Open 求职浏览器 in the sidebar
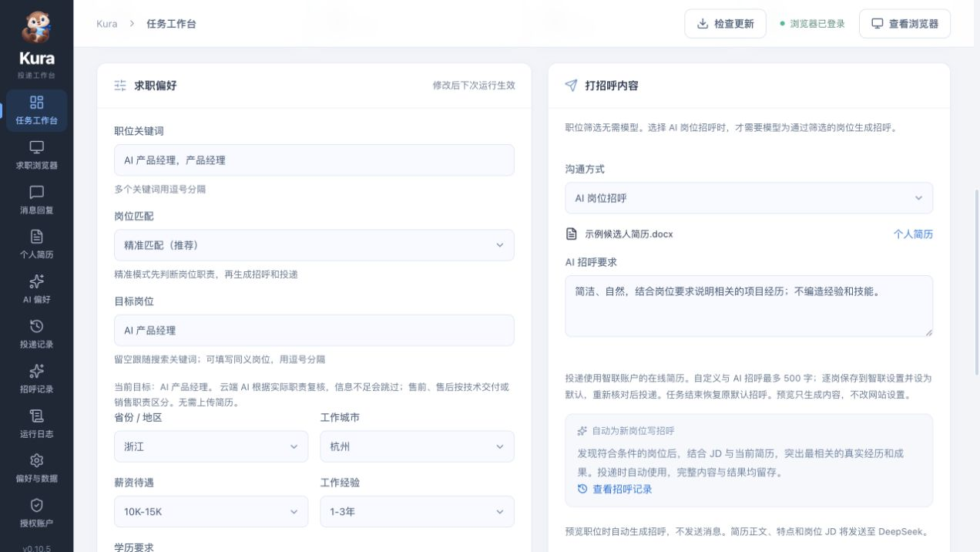Viewport: 980px width, 552px height. pos(36,155)
